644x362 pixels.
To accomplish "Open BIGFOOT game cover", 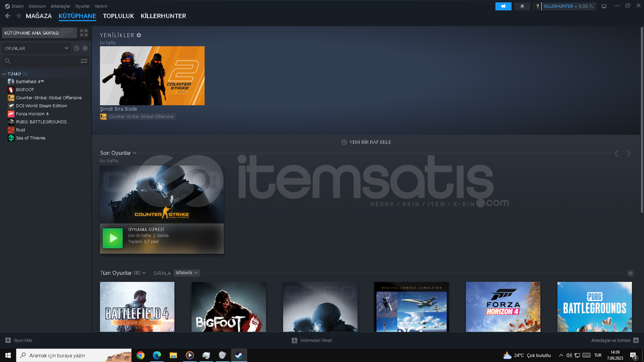I will tap(229, 307).
